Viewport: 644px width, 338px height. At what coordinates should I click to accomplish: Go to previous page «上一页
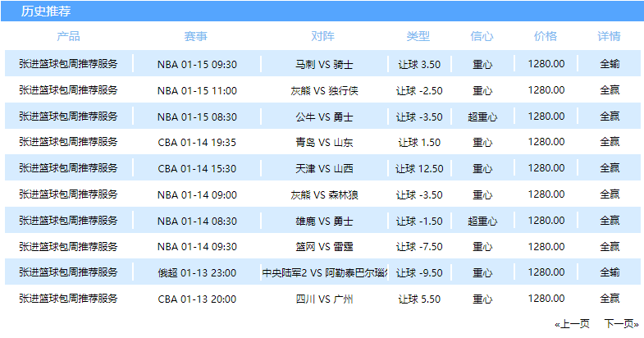572,323
